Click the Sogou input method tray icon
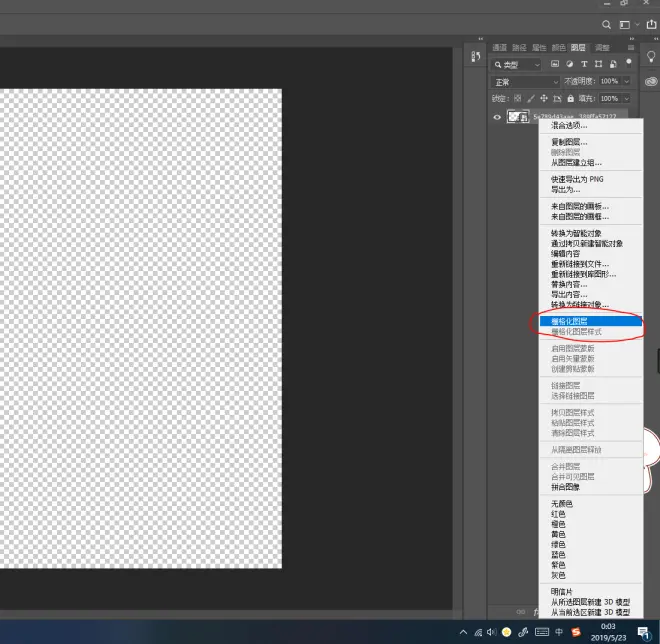660x644 pixels. 576,632
